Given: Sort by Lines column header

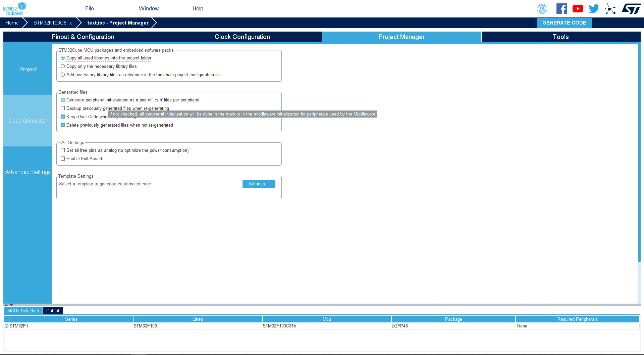Looking at the screenshot, I should [x=198, y=319].
